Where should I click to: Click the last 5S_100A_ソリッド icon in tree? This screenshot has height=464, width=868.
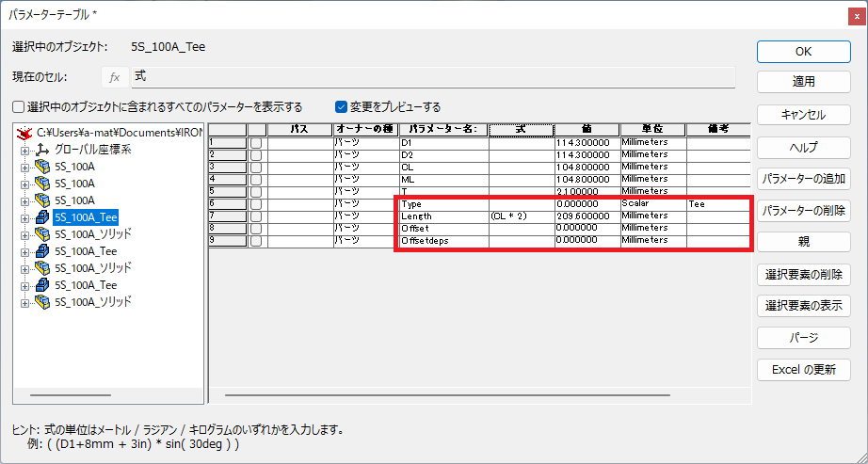(x=40, y=302)
